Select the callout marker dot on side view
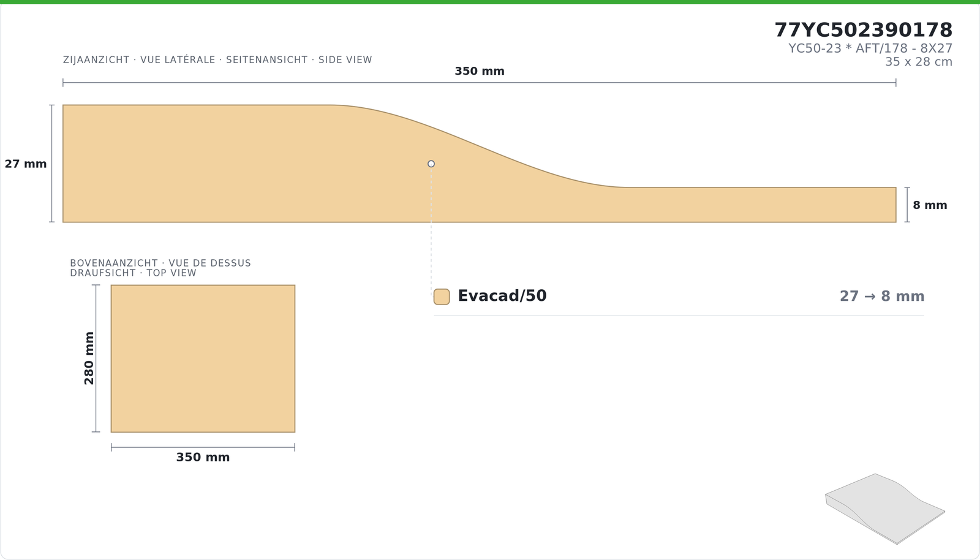Viewport: 980px width, 560px height. pyautogui.click(x=431, y=164)
